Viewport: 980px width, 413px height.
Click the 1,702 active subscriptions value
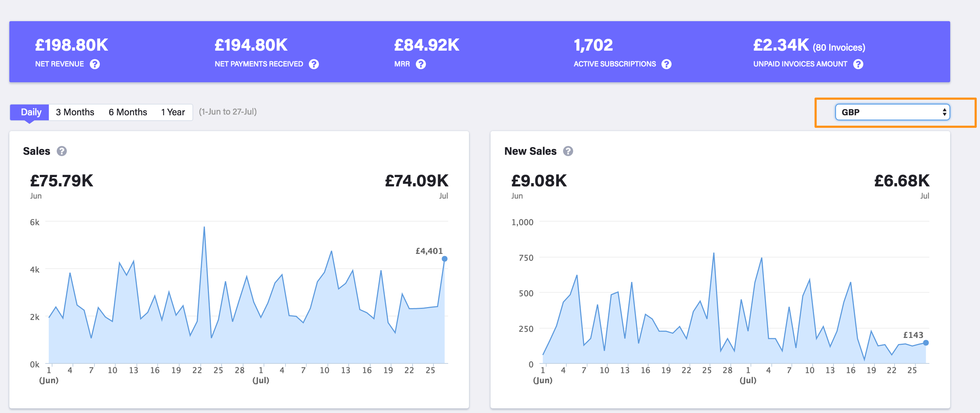[594, 45]
